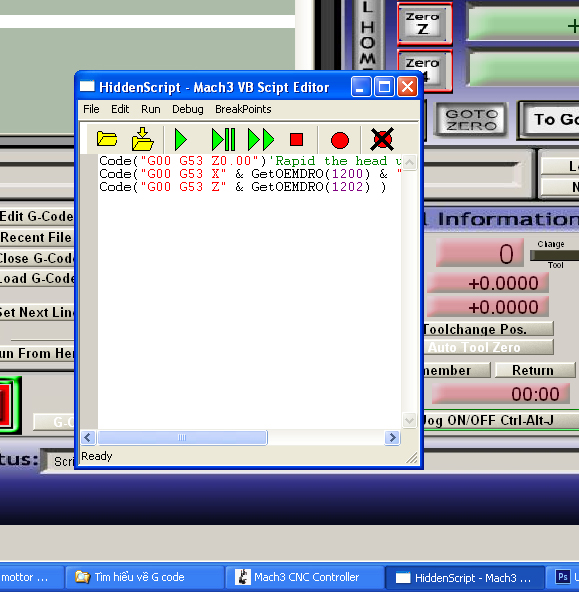Click the horizontal scrollbar left arrow

[x=88, y=438]
